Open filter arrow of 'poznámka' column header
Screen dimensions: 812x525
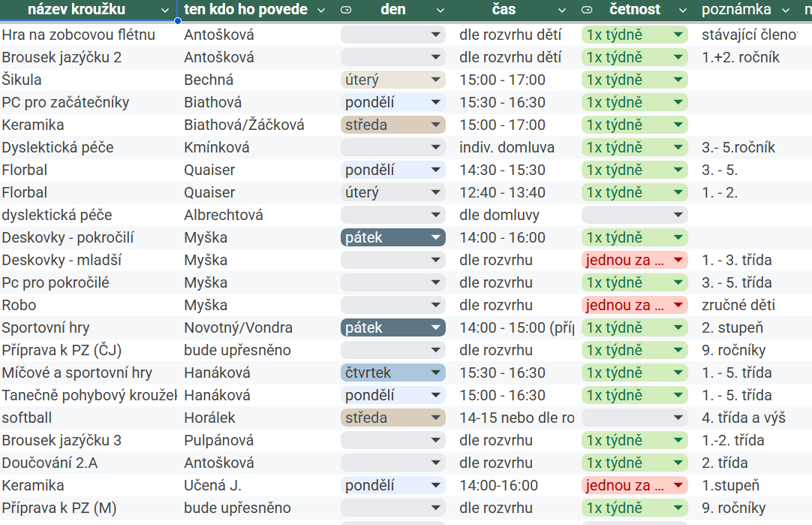pyautogui.click(x=786, y=10)
